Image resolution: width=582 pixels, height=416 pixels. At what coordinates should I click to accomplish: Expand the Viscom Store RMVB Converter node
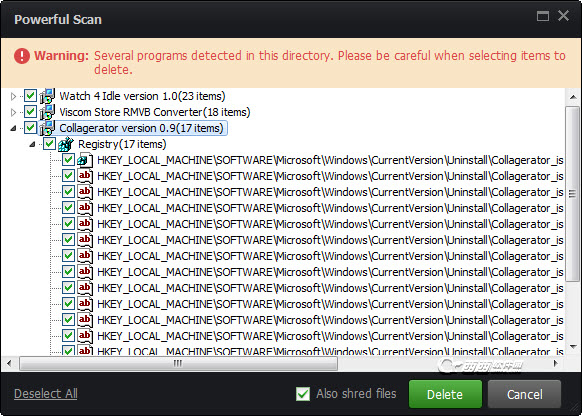coord(13,112)
